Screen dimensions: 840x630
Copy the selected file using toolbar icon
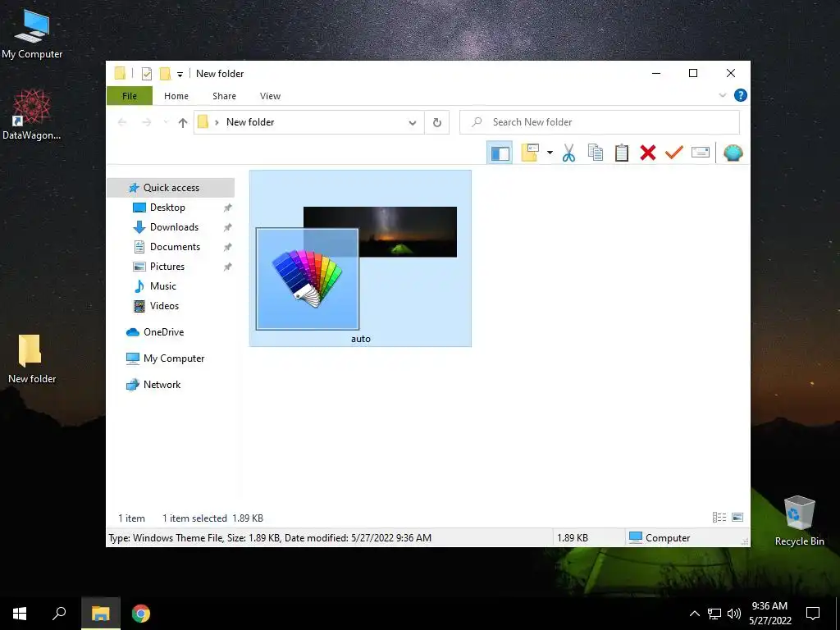(596, 153)
